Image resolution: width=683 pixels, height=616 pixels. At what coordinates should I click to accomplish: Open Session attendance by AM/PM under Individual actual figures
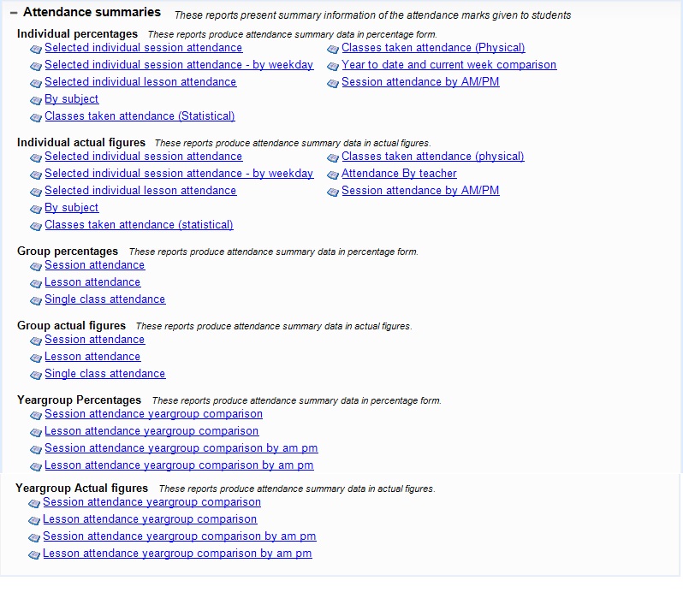(x=420, y=190)
